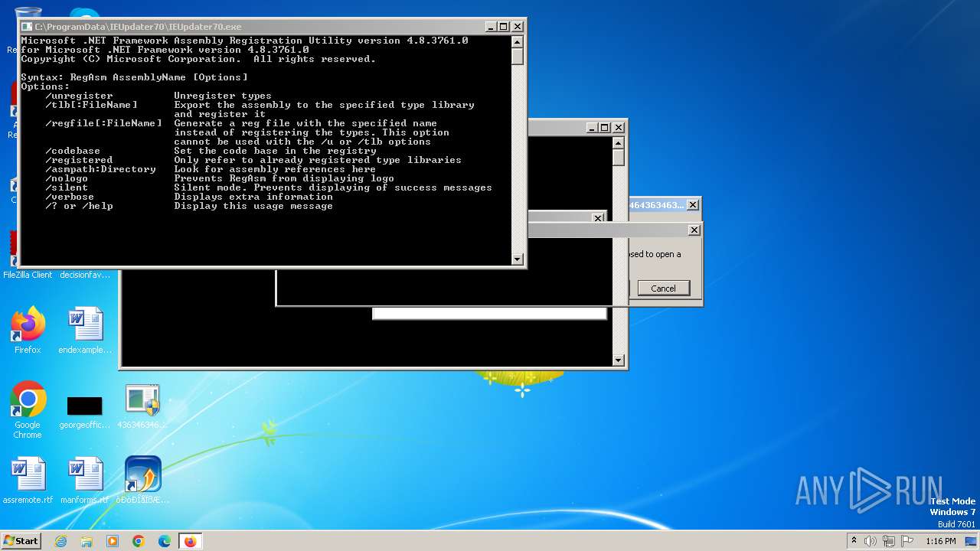980x551 pixels.
Task: Open the clock showing 1:16 PM
Action: 941,541
